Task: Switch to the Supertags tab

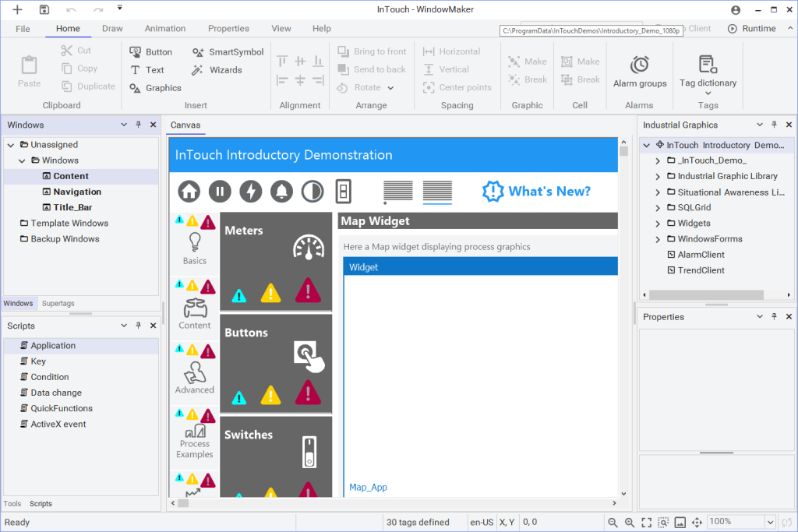Action: coord(58,304)
